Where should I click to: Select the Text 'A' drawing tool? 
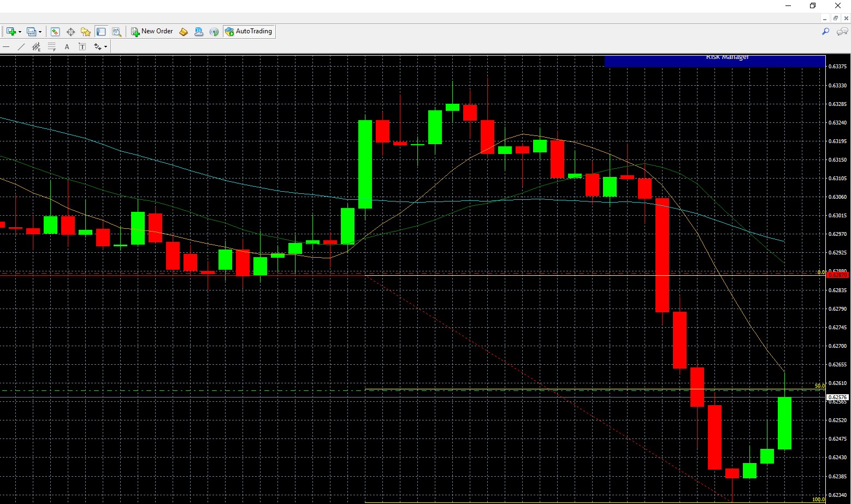point(67,47)
